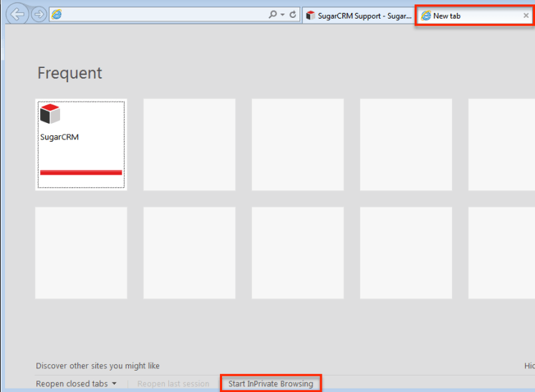
Task: Open the SugarCRM frequent site tile
Action: click(81, 144)
